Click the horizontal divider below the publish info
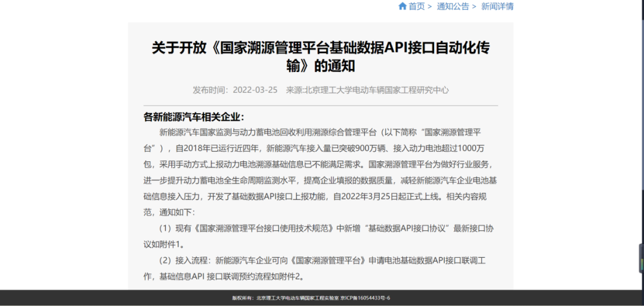644x306 pixels. point(321,105)
